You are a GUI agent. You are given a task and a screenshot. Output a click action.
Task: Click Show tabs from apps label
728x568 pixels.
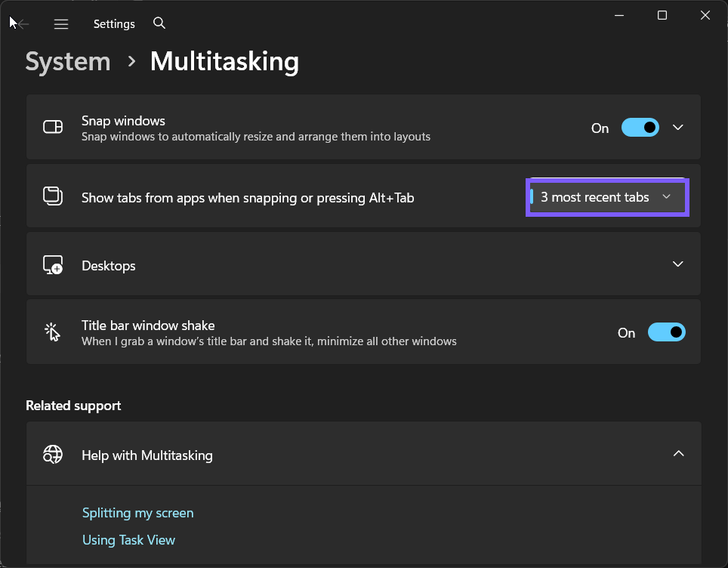pos(248,198)
